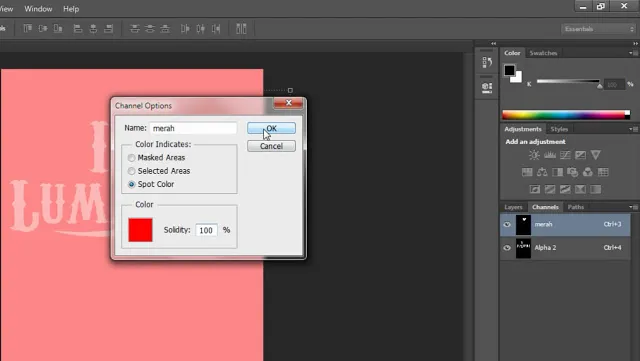The height and width of the screenshot is (361, 640).
Task: Select the Adjustments panel tab
Action: pyautogui.click(x=522, y=129)
